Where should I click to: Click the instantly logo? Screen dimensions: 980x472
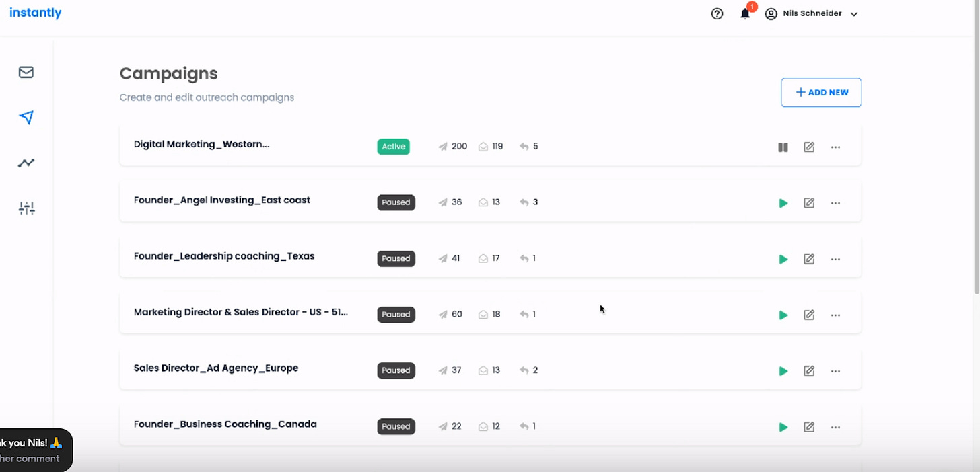click(x=36, y=13)
